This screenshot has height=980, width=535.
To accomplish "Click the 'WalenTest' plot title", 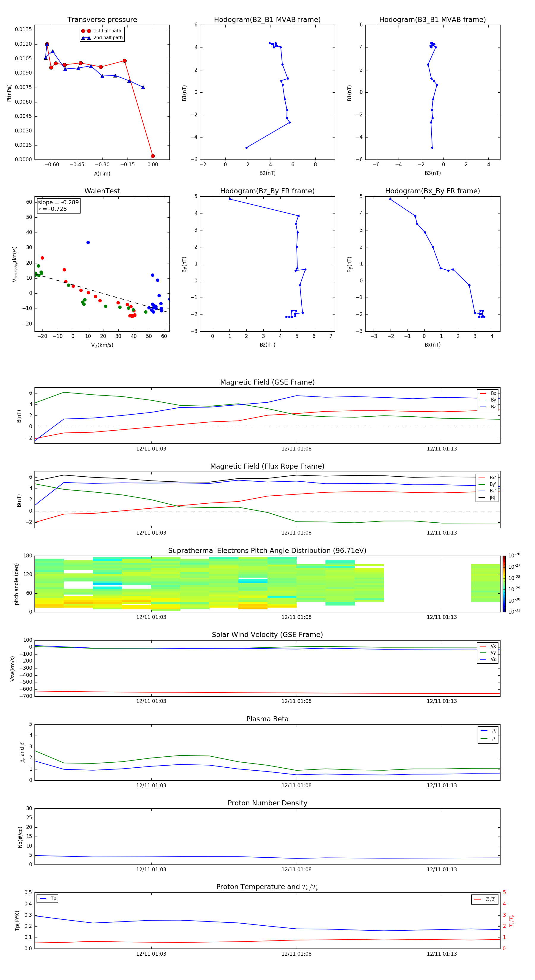I will [x=102, y=191].
